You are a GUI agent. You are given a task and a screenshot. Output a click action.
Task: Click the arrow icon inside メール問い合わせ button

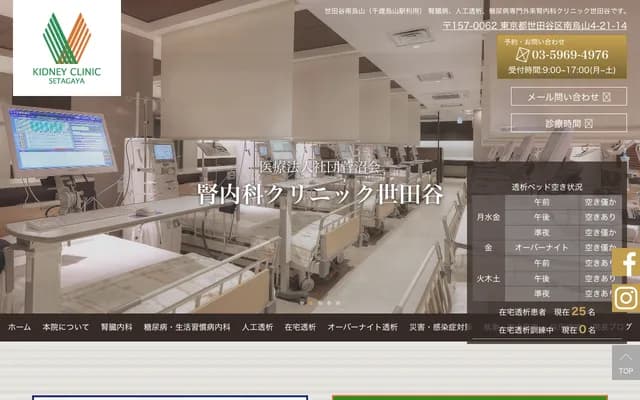607,97
